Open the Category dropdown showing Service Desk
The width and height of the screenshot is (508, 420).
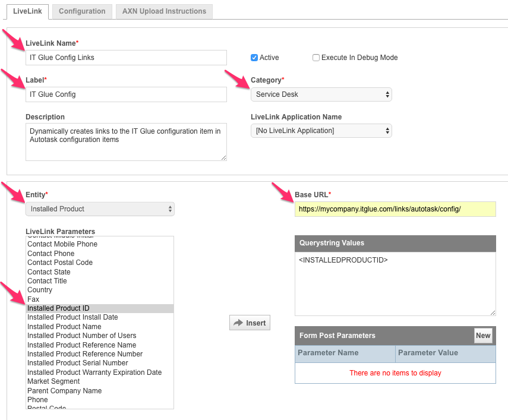(321, 94)
